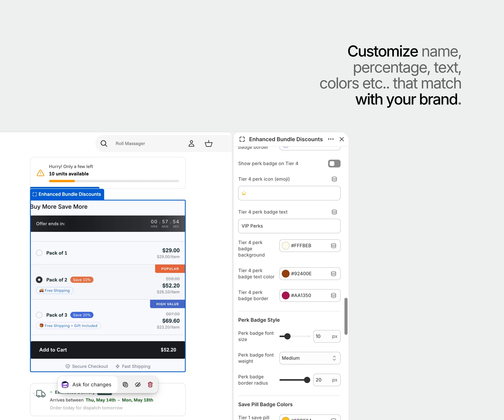Click the Tier 4 perk icon emoji field

(289, 193)
